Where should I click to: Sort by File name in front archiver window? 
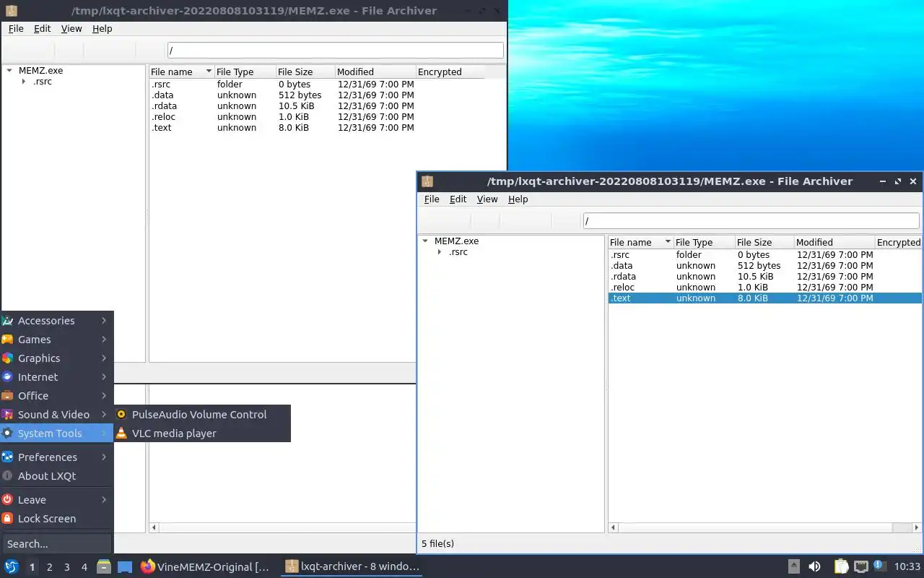tap(640, 243)
